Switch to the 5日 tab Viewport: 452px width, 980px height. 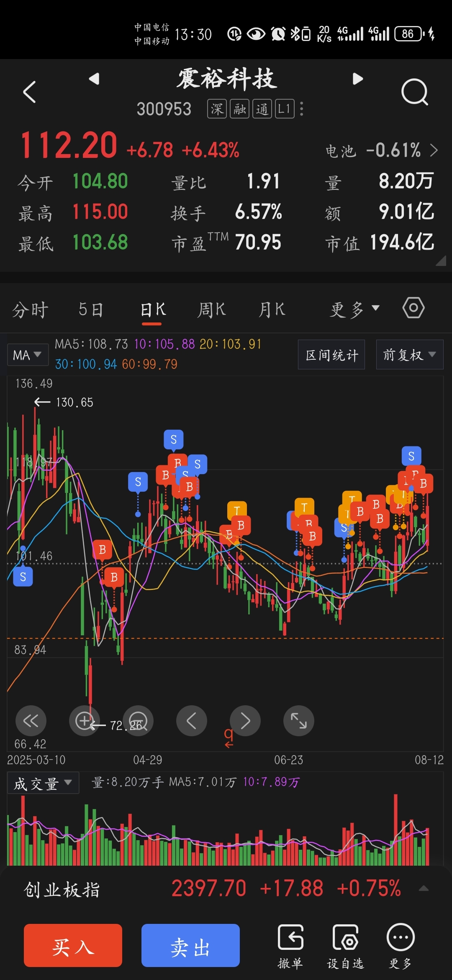(91, 310)
